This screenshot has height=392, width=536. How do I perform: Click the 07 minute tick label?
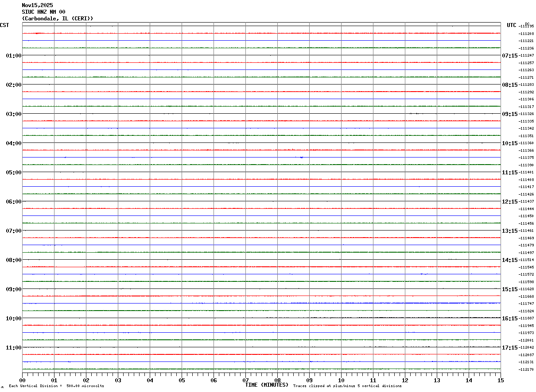(x=246, y=380)
